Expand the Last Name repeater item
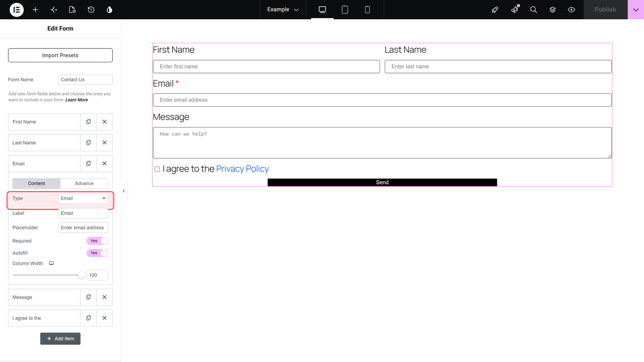The height and width of the screenshot is (362, 644). point(44,143)
